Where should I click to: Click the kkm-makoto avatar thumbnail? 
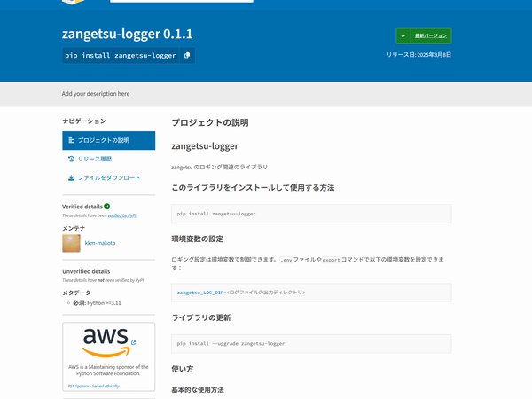click(x=71, y=243)
